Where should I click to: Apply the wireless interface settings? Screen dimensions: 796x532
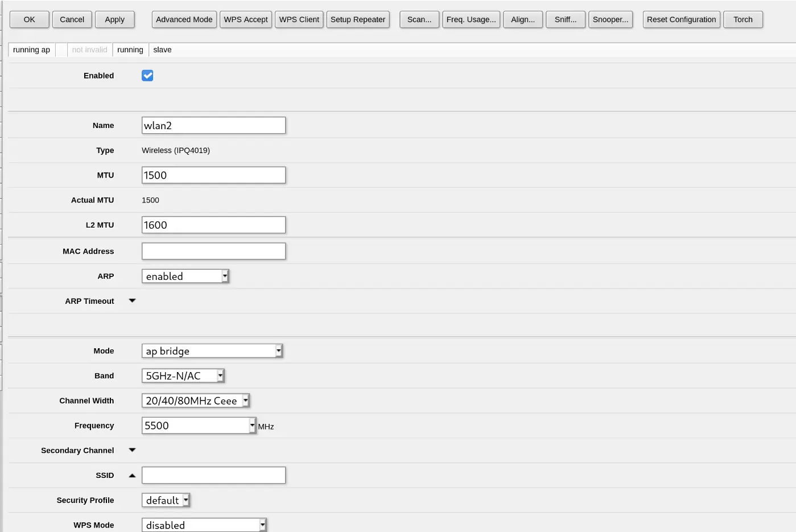[x=115, y=19]
